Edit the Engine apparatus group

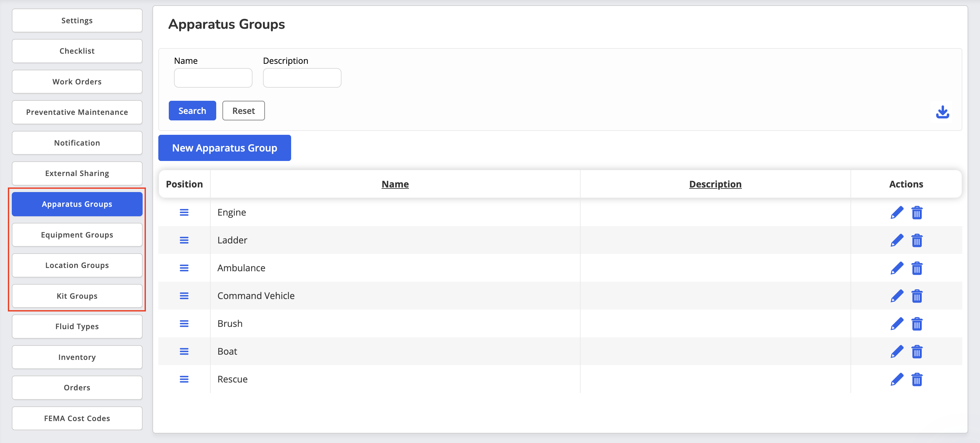tap(897, 212)
